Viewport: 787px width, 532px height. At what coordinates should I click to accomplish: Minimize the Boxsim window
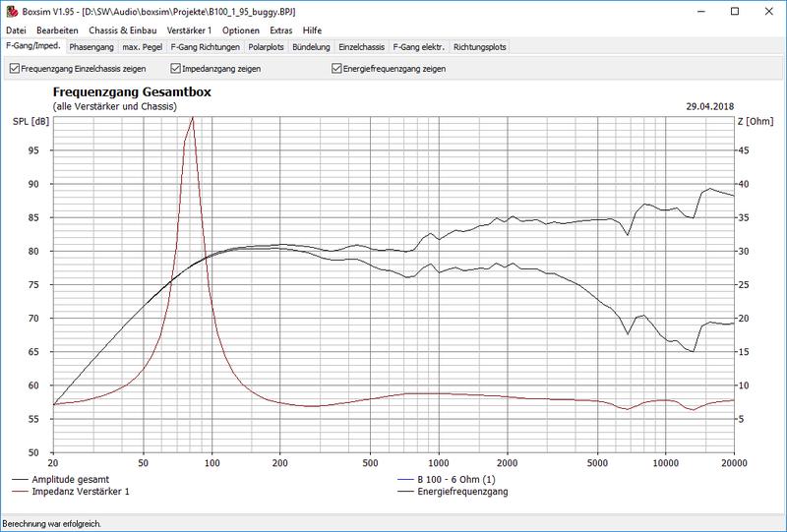[x=700, y=11]
